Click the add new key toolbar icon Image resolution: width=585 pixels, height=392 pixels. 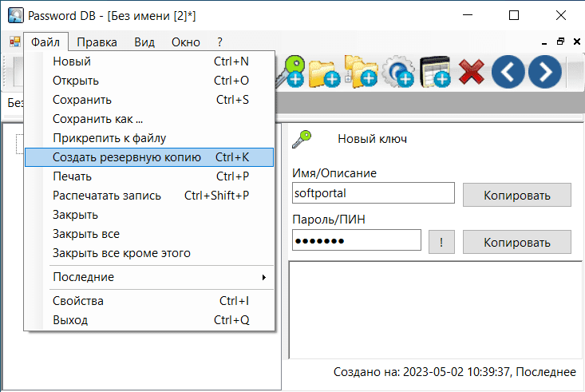pyautogui.click(x=290, y=73)
